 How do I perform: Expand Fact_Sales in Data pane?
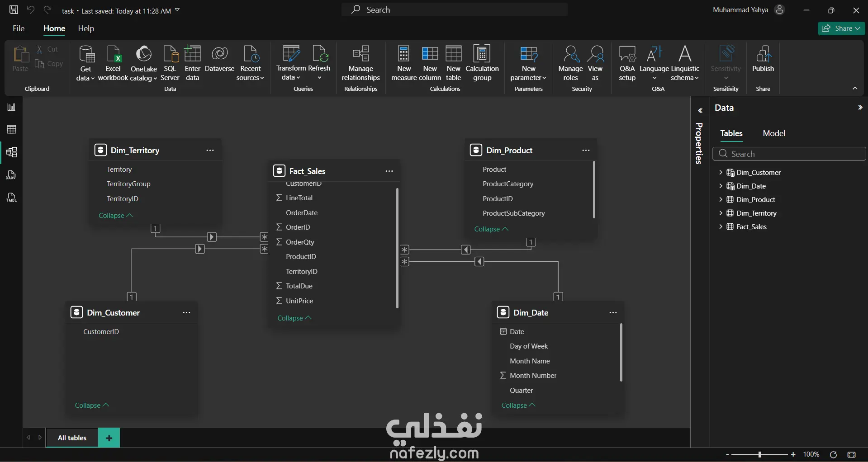point(721,226)
